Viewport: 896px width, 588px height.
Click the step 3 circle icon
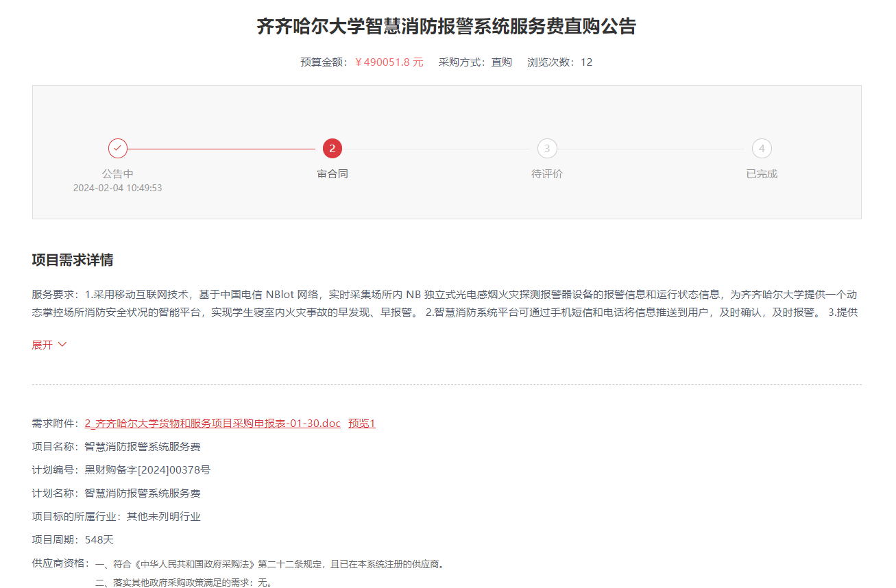pyautogui.click(x=547, y=148)
